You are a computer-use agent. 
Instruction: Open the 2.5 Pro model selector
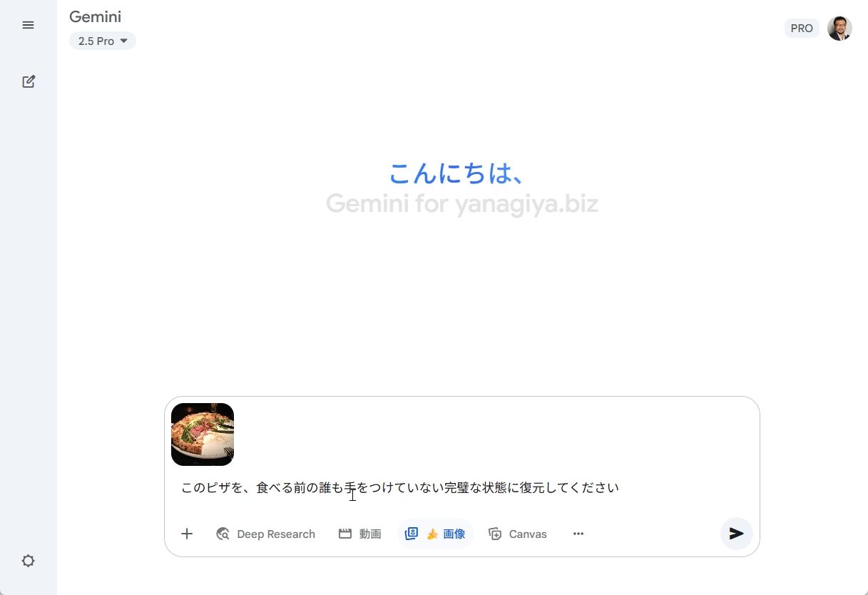coord(103,41)
